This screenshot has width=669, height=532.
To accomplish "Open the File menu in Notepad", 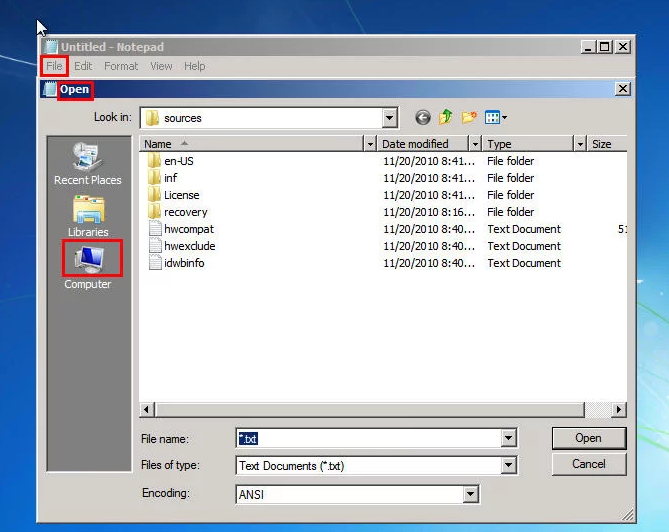I will [x=54, y=66].
